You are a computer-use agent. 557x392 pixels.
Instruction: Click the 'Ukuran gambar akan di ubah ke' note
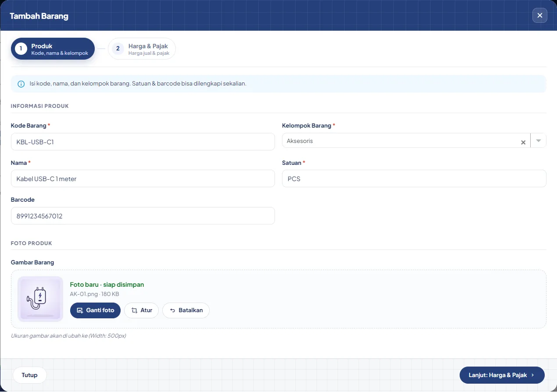[69, 336]
